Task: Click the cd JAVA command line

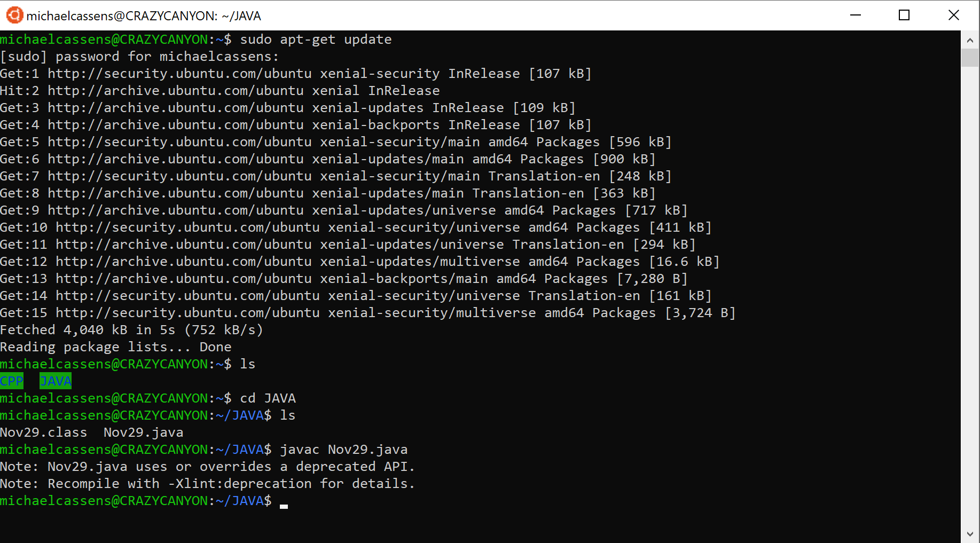Action: pos(267,398)
